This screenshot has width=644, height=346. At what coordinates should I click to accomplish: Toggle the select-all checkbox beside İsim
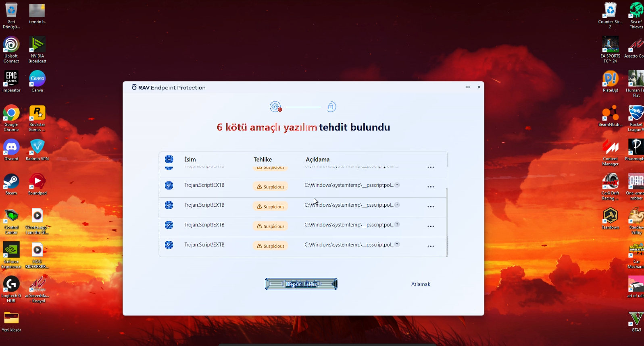(x=169, y=160)
